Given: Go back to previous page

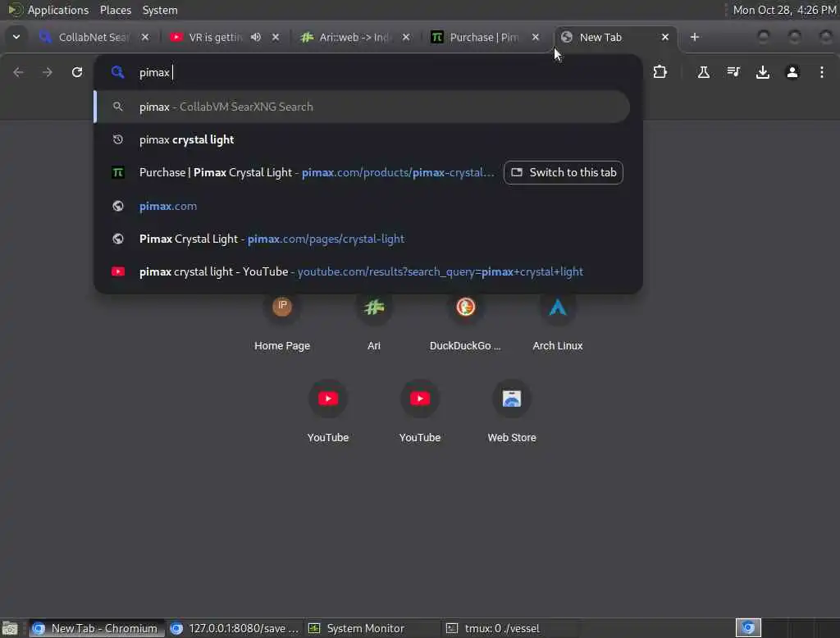Looking at the screenshot, I should 18,72.
